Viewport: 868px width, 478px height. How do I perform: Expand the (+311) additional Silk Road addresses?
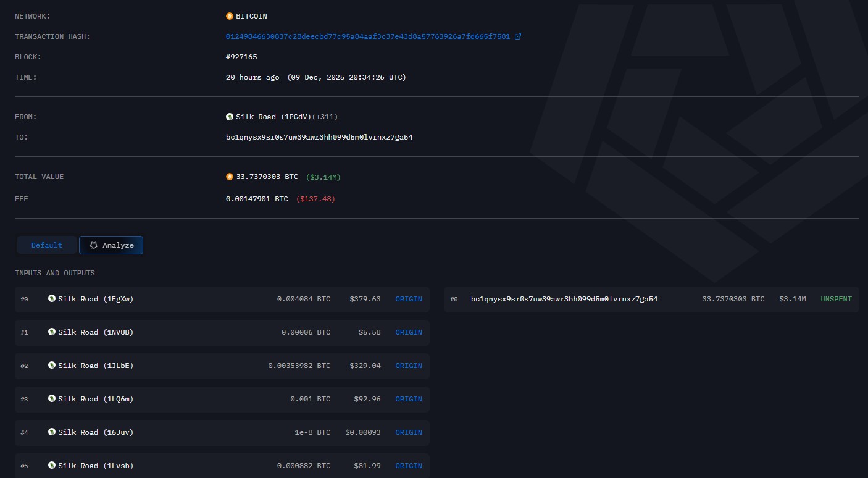tap(325, 117)
